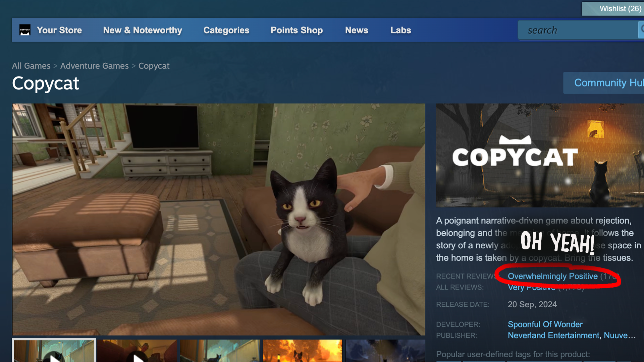644x362 pixels.
Task: Click the Copycat breadcrumb link
Action: 154,66
